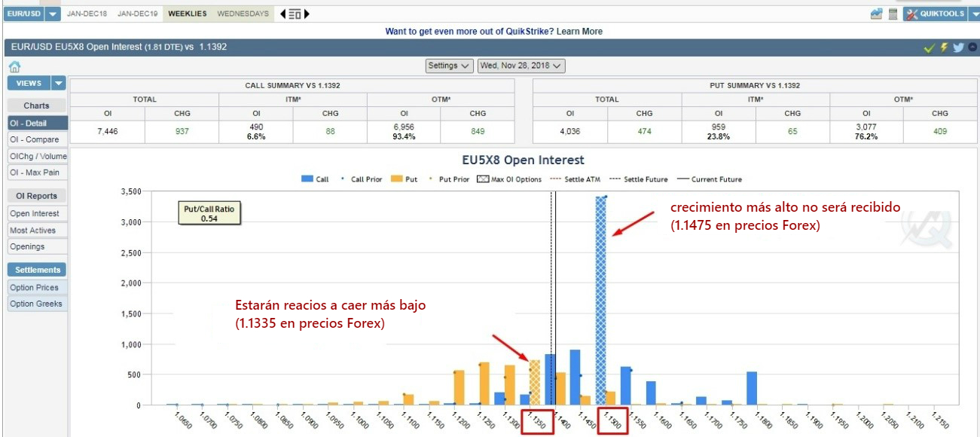Click the Put/Call Ratio 0.54 box

[x=209, y=213]
